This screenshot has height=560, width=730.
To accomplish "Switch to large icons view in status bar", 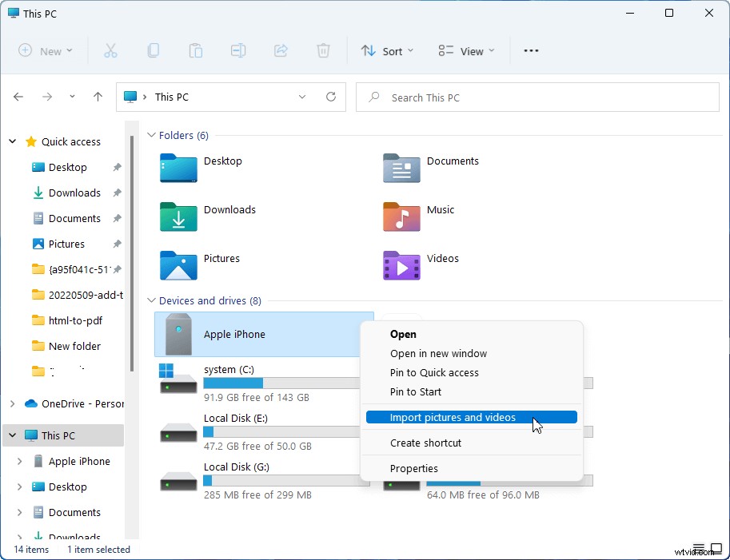I will coord(716,549).
